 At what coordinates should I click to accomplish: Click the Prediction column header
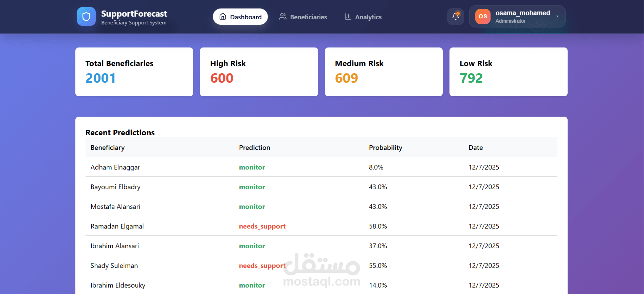(x=255, y=148)
